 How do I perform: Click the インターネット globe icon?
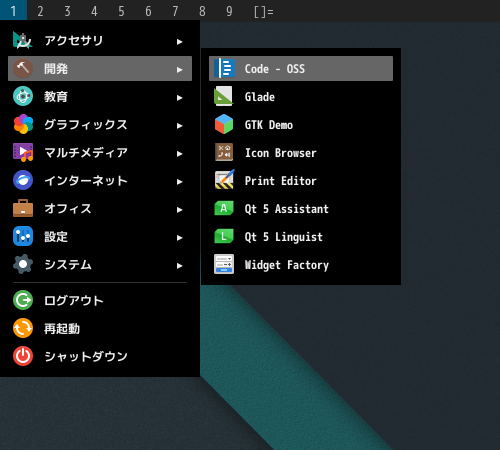coord(23,180)
